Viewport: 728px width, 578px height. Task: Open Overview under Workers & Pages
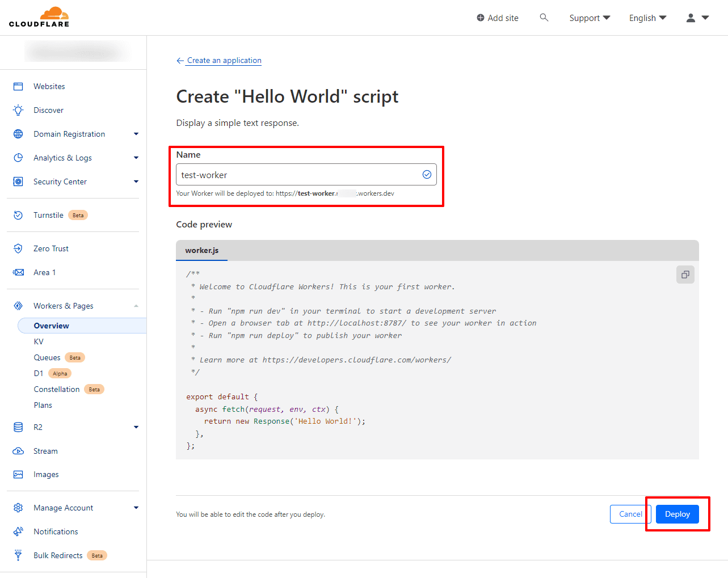pyautogui.click(x=82, y=326)
